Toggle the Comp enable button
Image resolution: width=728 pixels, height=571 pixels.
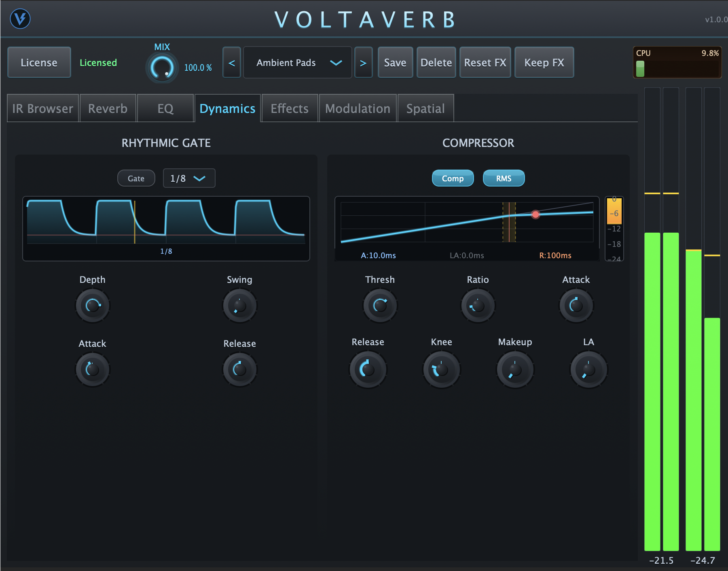coord(453,178)
